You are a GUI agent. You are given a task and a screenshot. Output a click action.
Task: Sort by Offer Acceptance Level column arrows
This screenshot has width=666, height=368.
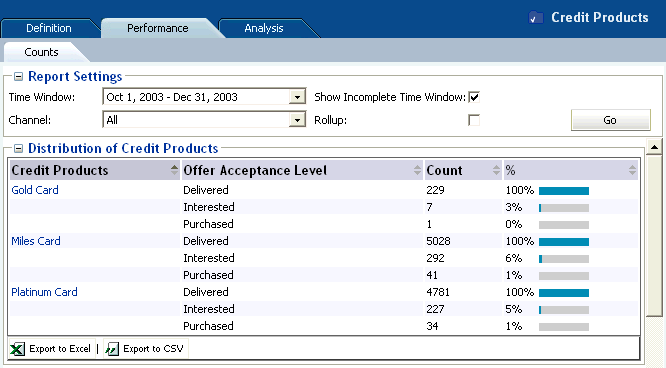point(418,170)
